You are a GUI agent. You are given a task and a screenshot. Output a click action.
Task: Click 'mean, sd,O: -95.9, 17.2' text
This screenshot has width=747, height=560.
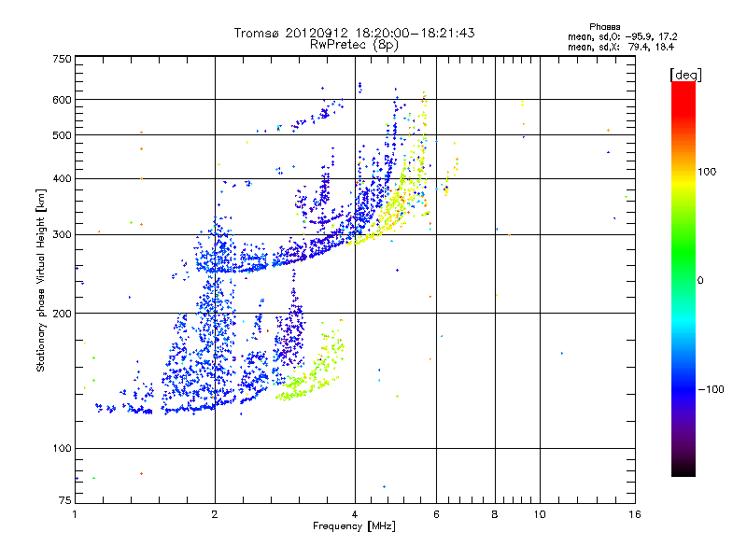622,36
